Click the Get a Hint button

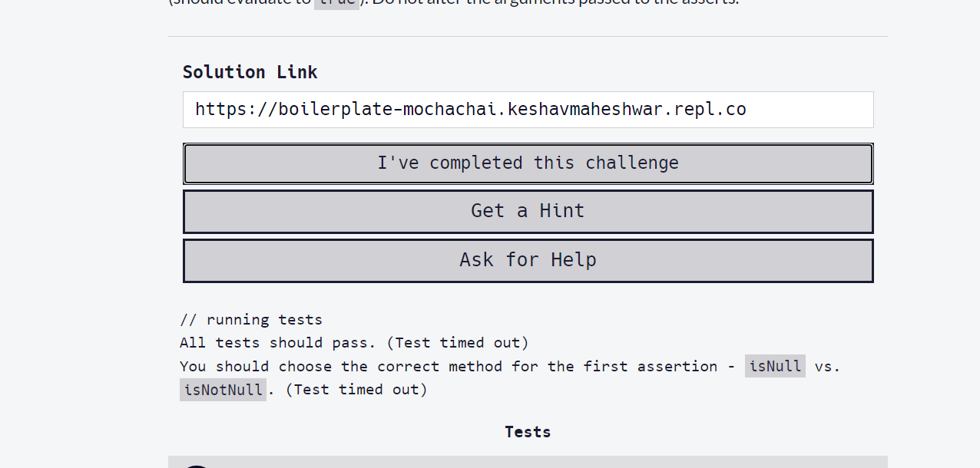coord(528,211)
